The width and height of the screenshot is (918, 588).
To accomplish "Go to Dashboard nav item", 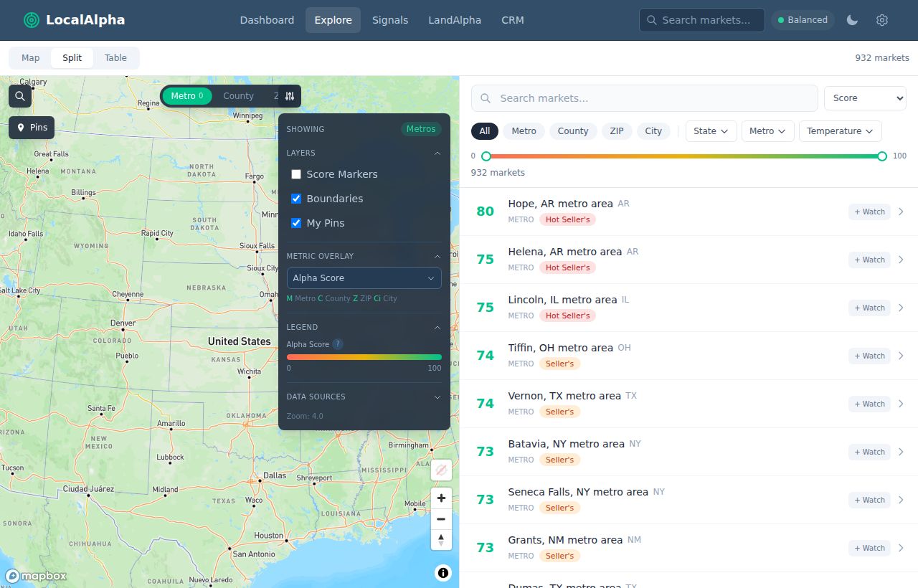I will [267, 20].
